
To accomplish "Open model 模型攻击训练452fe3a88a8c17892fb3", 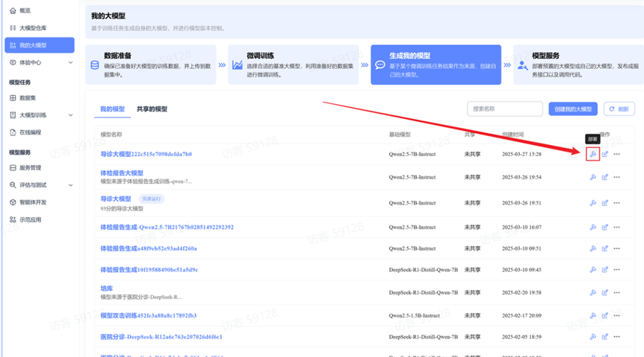I will [149, 315].
